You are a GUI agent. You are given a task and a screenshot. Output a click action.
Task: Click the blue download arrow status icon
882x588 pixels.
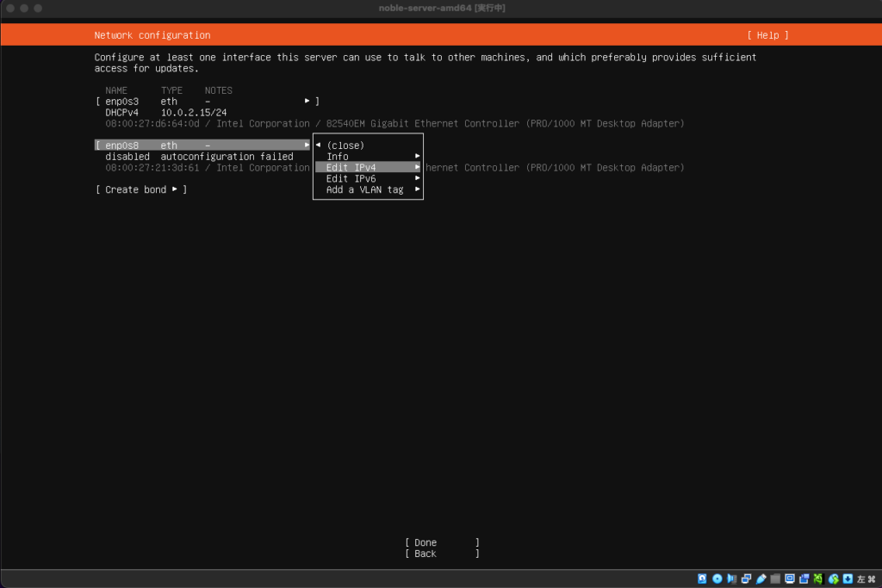(847, 579)
